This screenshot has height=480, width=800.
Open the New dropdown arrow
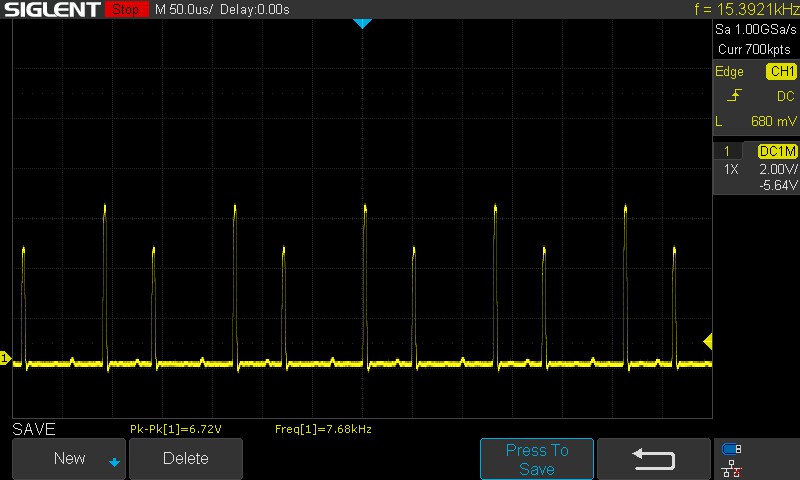click(x=114, y=463)
